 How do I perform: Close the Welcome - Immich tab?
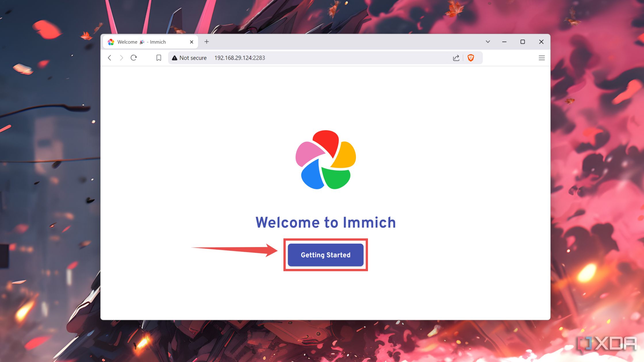coord(191,42)
